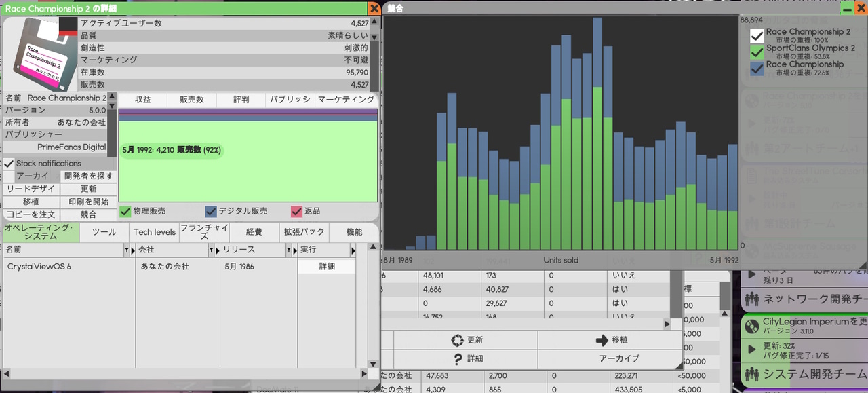Screen dimensions: 868x393
Task: Select the オペレーティング・システム tab
Action: click(x=41, y=232)
